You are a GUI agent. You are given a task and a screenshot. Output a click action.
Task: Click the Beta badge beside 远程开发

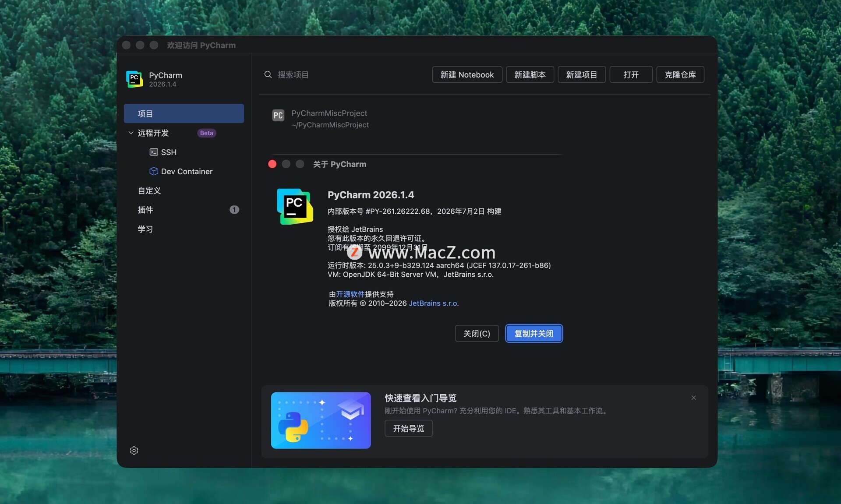pos(207,133)
